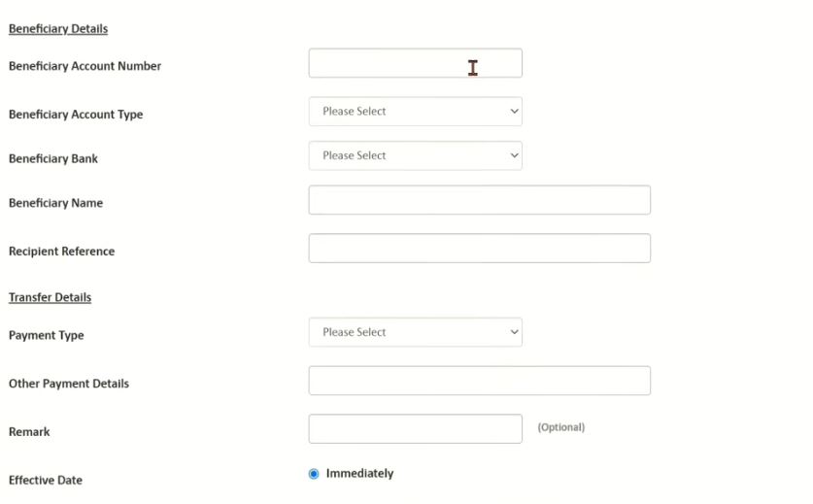Click the Beneficiary Account Number label

[x=85, y=66]
